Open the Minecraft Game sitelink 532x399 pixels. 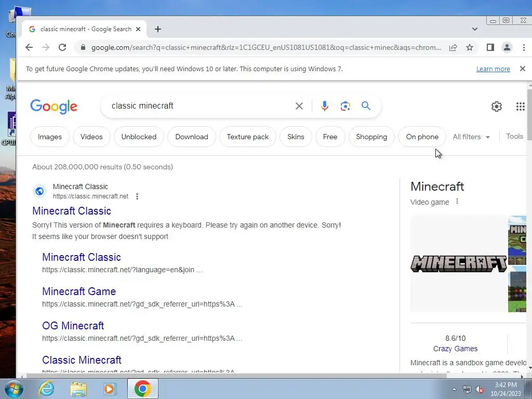coord(79,291)
